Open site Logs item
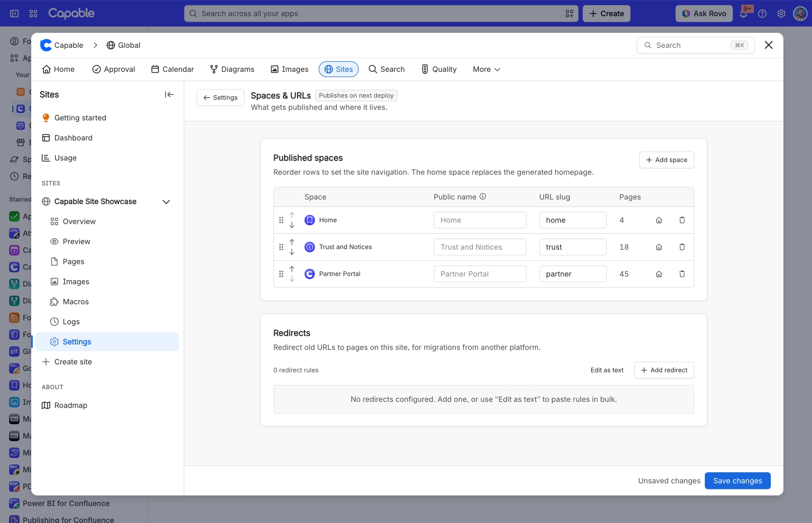Viewport: 812px width, 523px height. click(x=107, y=322)
